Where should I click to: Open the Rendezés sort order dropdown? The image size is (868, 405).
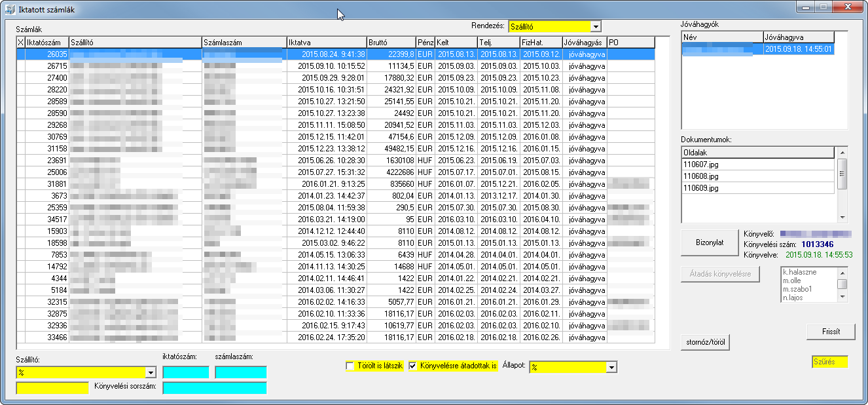[595, 27]
